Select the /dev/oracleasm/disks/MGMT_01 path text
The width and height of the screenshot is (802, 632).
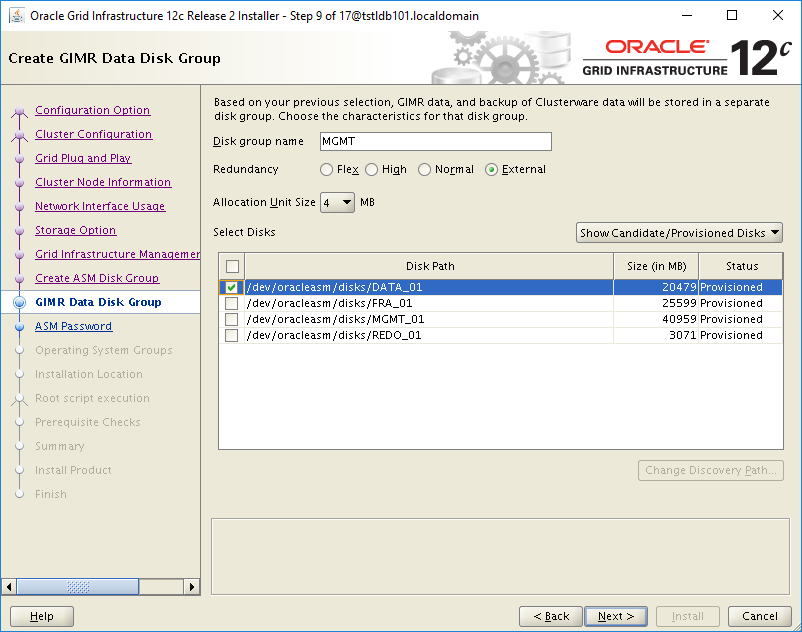[336, 319]
